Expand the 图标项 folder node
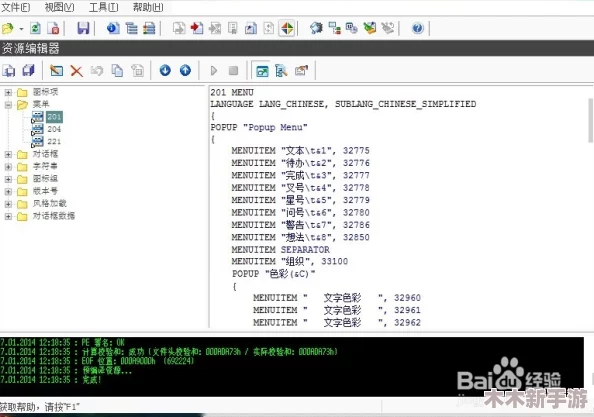 [x=8, y=92]
